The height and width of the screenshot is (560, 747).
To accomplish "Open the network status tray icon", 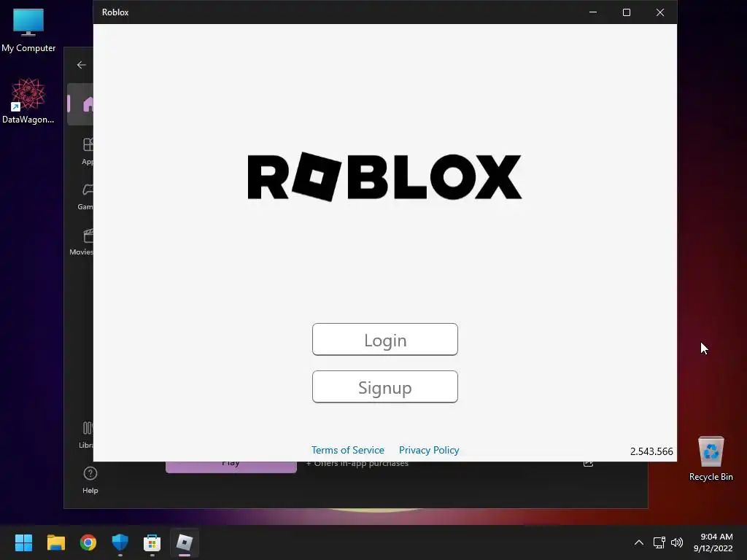I will click(x=659, y=542).
